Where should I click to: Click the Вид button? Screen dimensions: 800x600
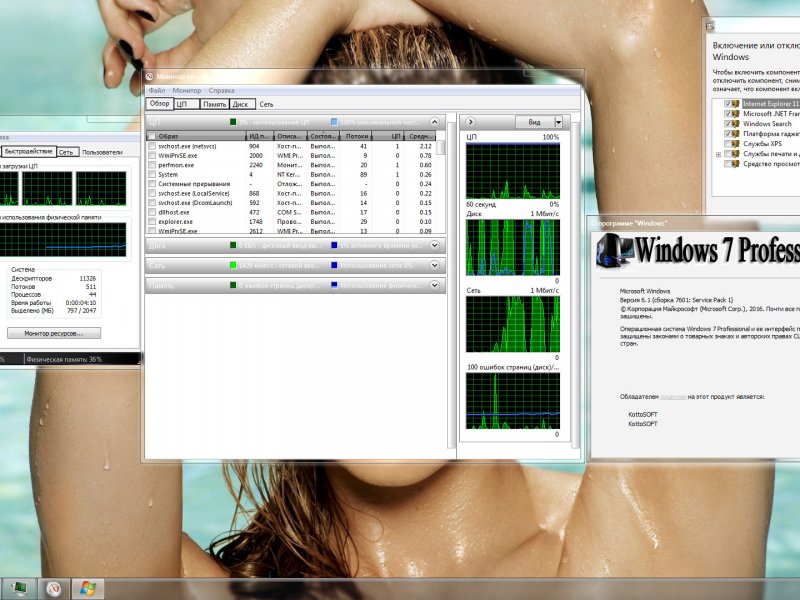534,122
